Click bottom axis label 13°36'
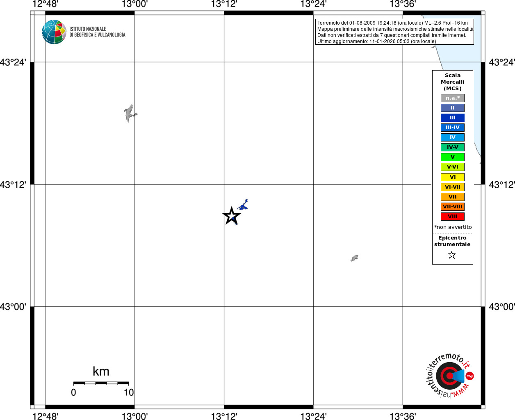 tap(403, 416)
